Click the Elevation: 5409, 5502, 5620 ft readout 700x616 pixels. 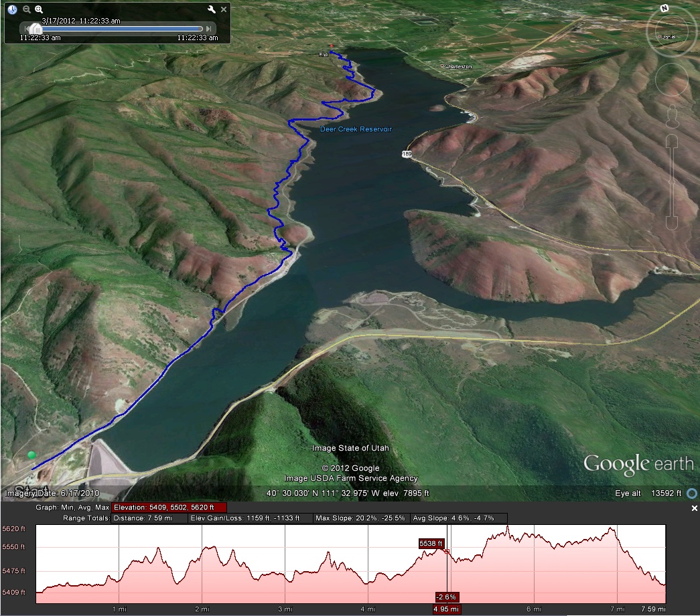pyautogui.click(x=169, y=507)
